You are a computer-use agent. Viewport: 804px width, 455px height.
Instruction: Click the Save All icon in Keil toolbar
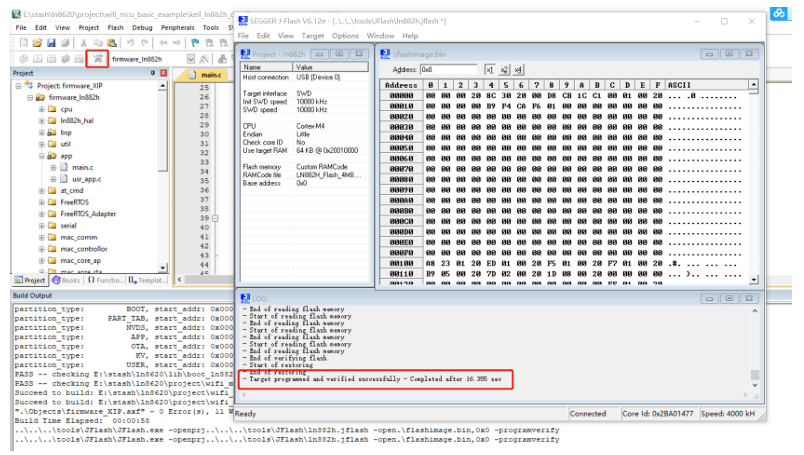pos(65,43)
